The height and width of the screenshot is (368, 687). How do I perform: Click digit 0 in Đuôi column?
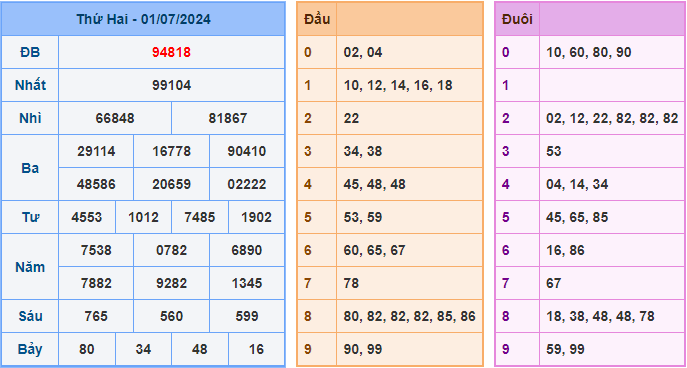coord(506,53)
